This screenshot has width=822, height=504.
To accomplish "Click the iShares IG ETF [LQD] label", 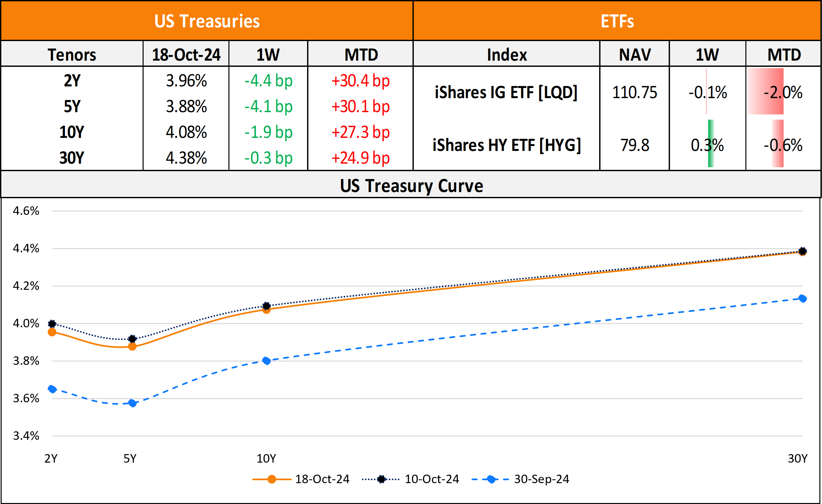I will click(506, 92).
